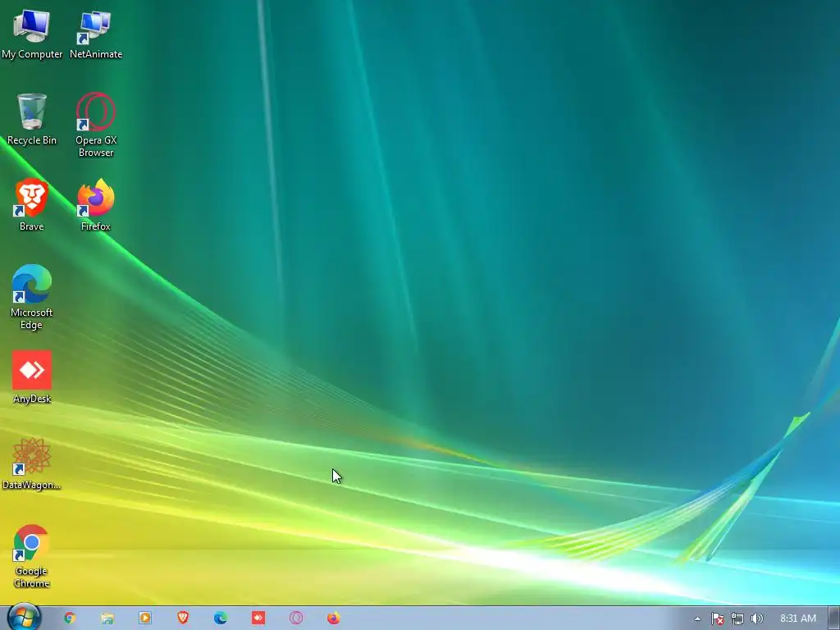840x630 pixels.
Task: Open Windows Explorer from the taskbar
Action: click(107, 619)
